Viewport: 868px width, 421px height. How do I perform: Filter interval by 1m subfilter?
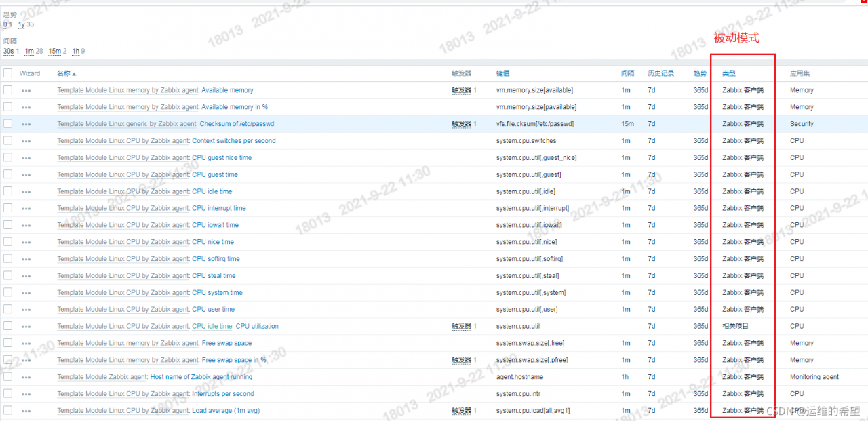29,51
